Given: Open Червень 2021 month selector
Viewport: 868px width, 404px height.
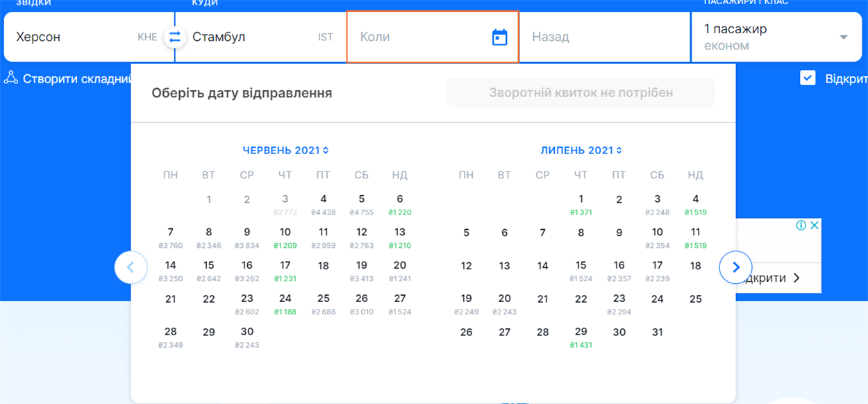Looking at the screenshot, I should (285, 150).
